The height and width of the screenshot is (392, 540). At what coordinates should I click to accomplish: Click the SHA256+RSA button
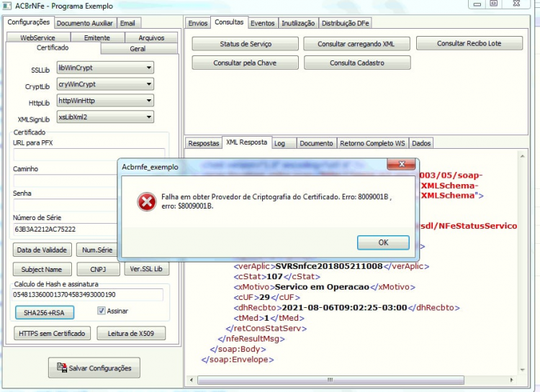[44, 312]
